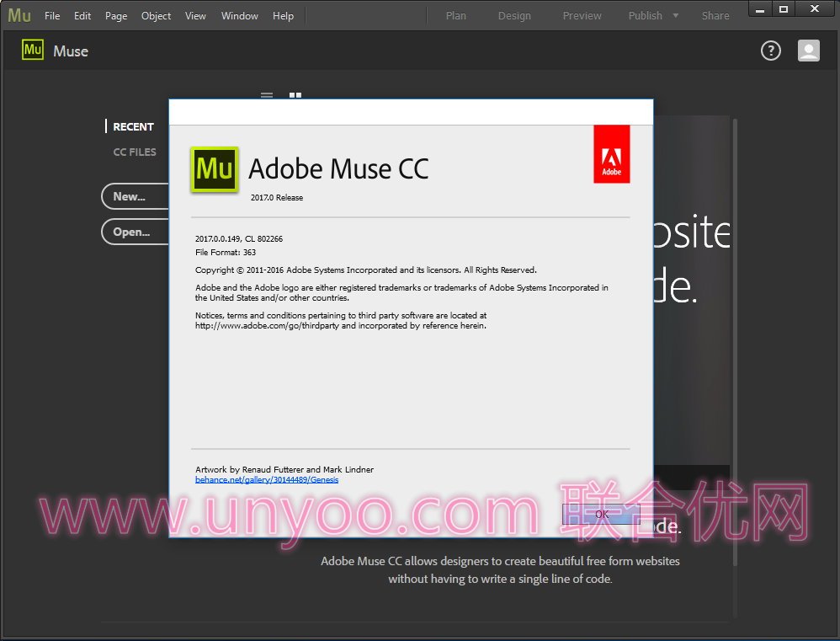Click the Open... button

pos(135,232)
